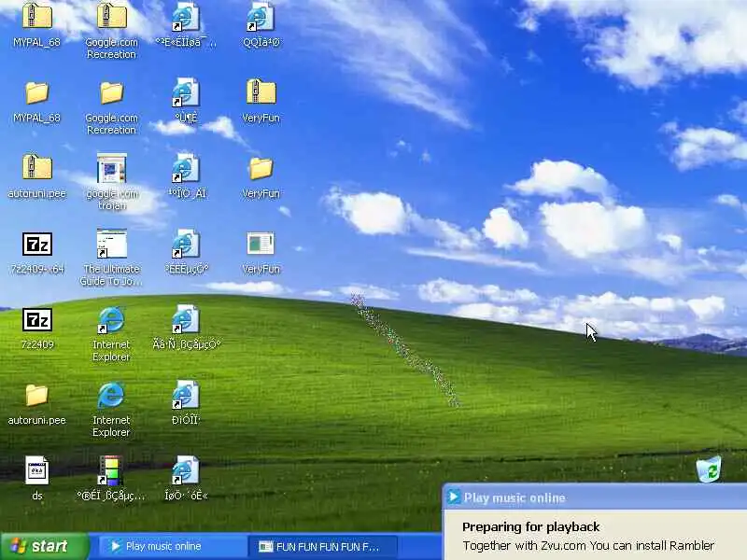Click the zipped Goggle.com Recreation archive

pyautogui.click(x=111, y=16)
